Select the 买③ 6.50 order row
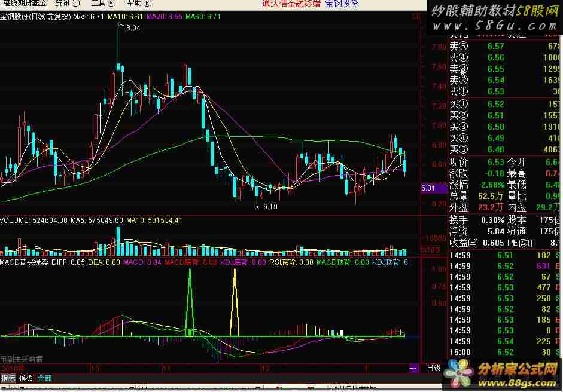 (x=504, y=127)
